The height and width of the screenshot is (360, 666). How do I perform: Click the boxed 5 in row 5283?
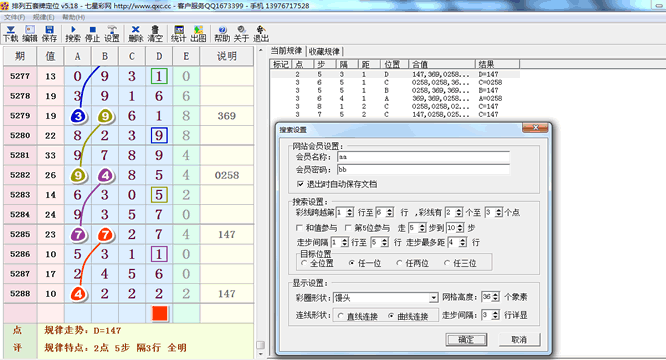pyautogui.click(x=159, y=195)
